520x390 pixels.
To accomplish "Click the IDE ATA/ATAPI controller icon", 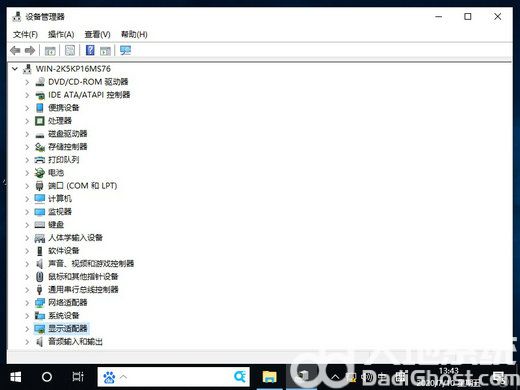I will [x=40, y=95].
